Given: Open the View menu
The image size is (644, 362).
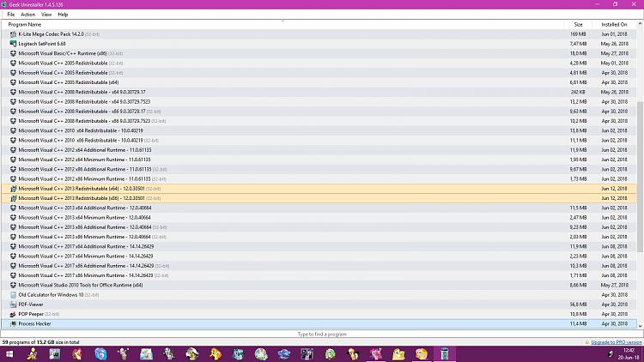Looking at the screenshot, I should tap(46, 15).
